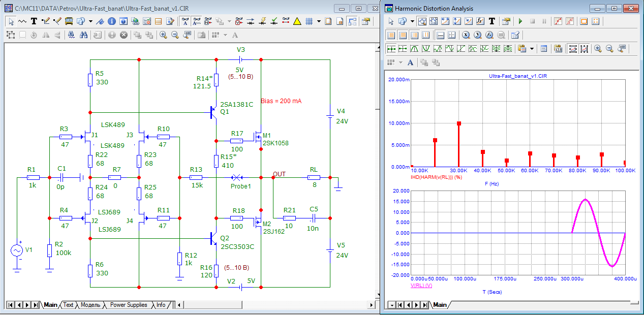Zoom out on the plot with the magnifier minus
Screen dimensions: 644x315
coord(609,49)
